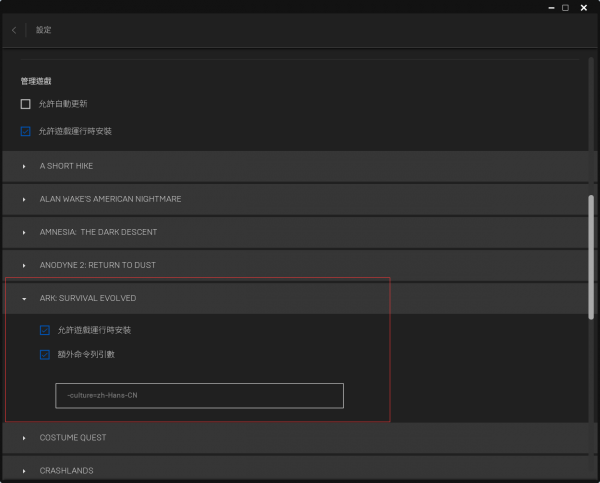The image size is (600, 483).
Task: Uncheck the 額外命令列引數 checkbox
Action: click(x=45, y=354)
